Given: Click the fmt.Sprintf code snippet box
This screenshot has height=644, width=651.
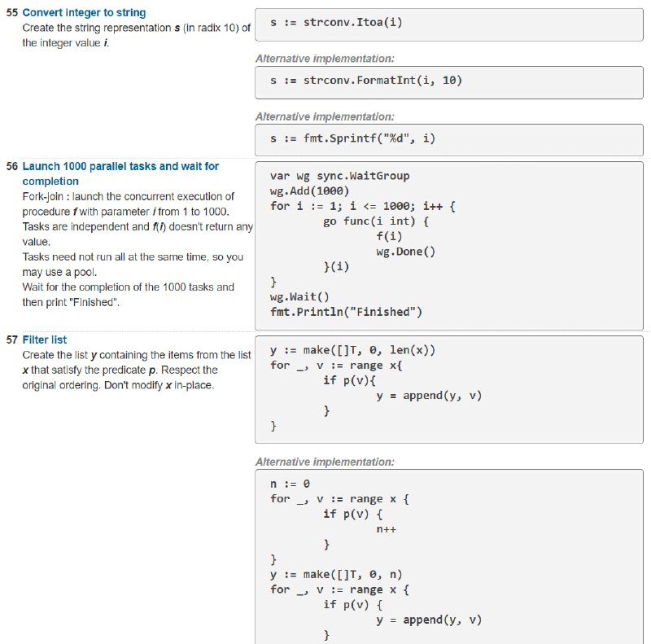Looking at the screenshot, I should coord(449,140).
